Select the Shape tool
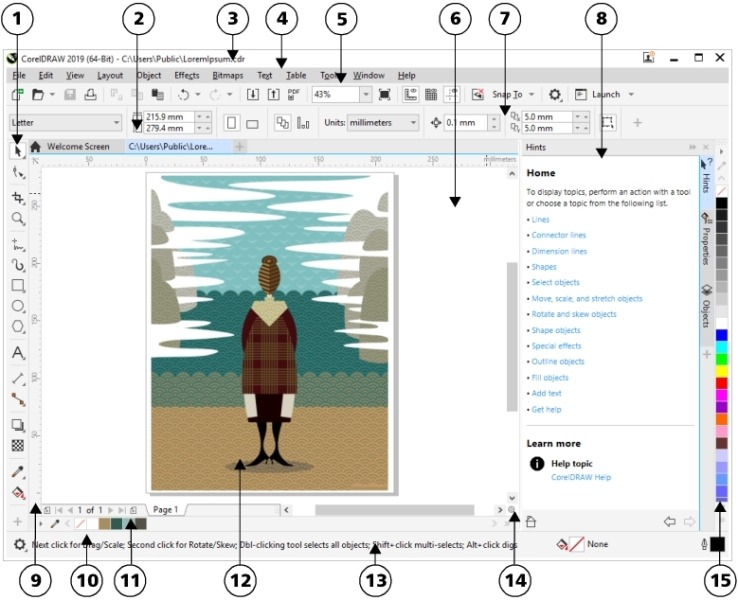This screenshot has height=600, width=738. (18, 173)
